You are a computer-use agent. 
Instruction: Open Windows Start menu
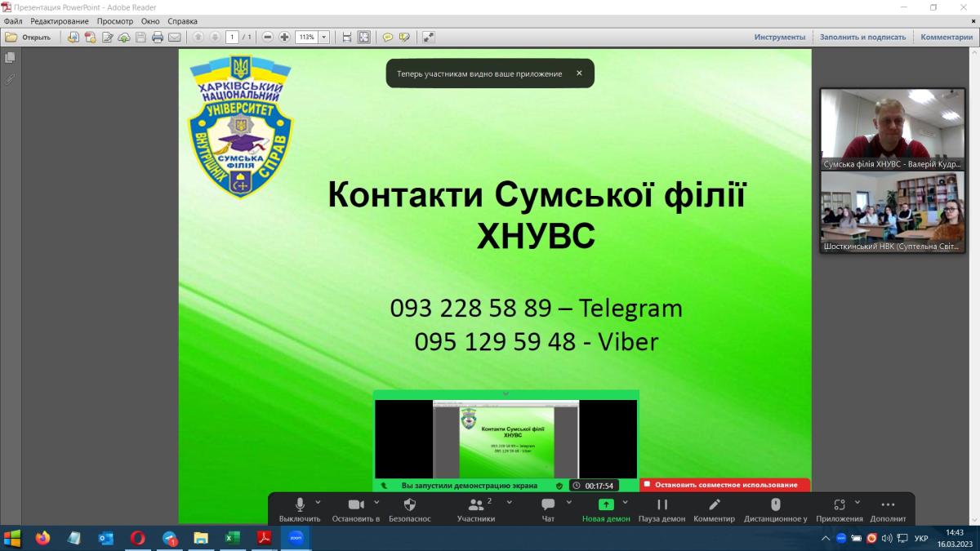click(12, 538)
